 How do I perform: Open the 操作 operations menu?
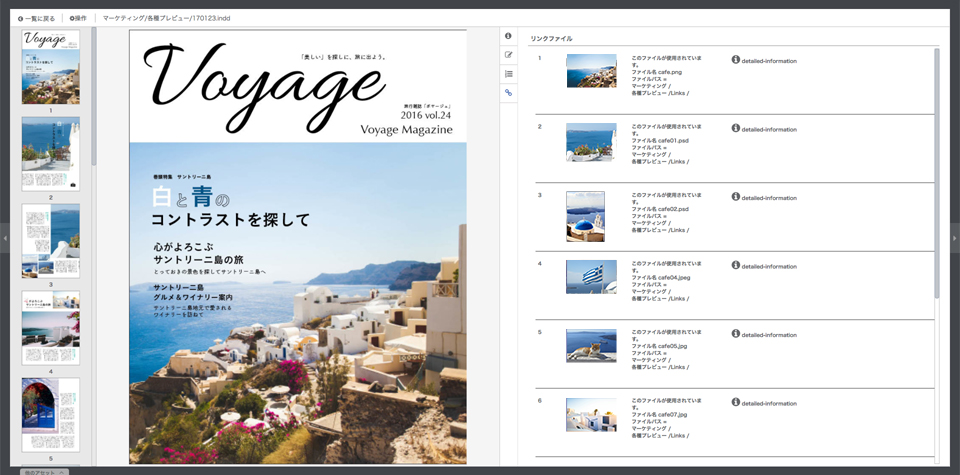coord(78,18)
